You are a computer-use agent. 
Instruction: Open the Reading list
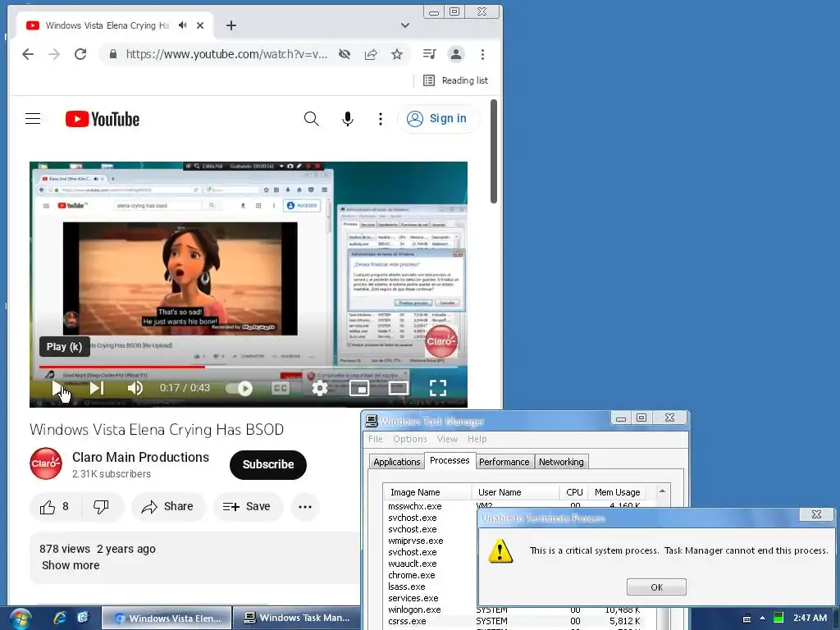click(456, 80)
